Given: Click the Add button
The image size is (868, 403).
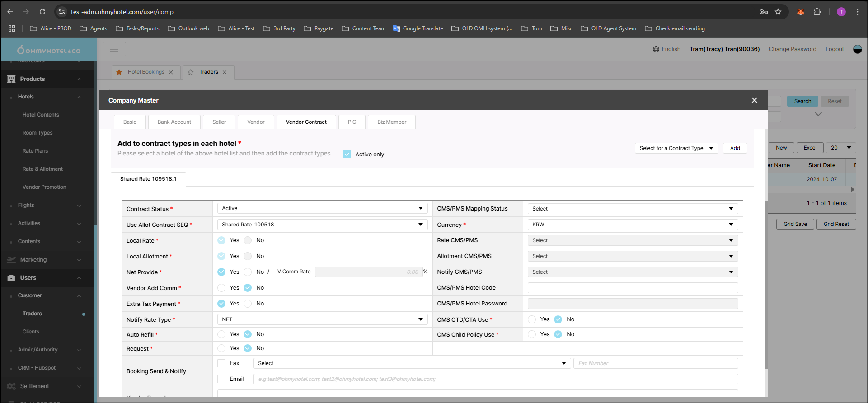Looking at the screenshot, I should pyautogui.click(x=735, y=148).
